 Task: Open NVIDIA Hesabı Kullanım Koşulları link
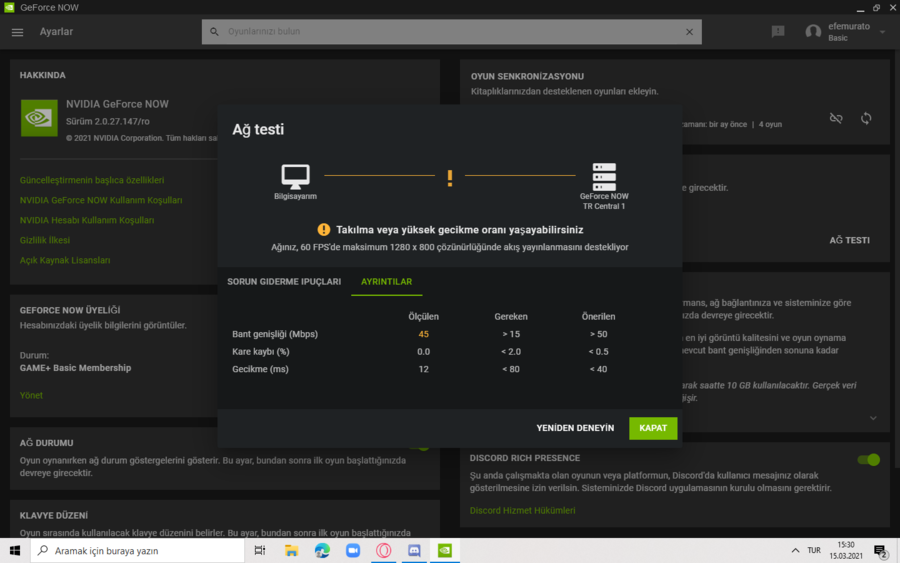(87, 220)
